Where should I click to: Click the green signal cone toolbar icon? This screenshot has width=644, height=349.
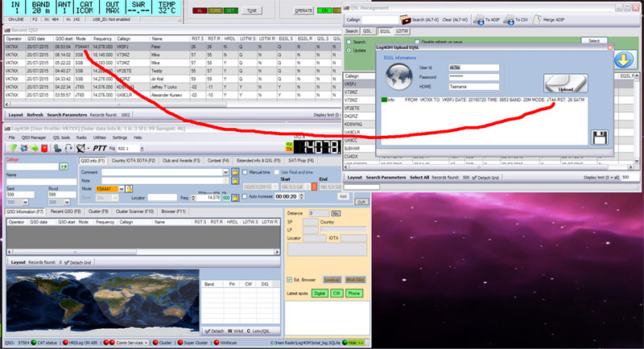tap(13, 148)
